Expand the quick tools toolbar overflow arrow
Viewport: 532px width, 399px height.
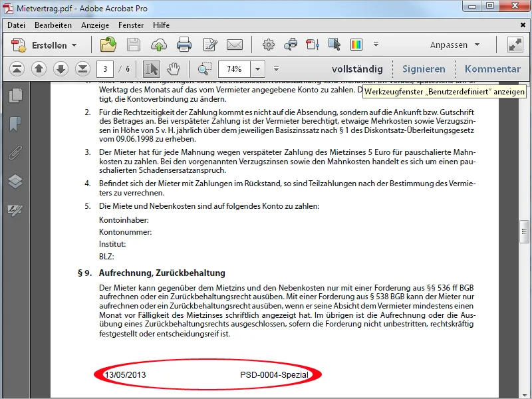(x=376, y=45)
